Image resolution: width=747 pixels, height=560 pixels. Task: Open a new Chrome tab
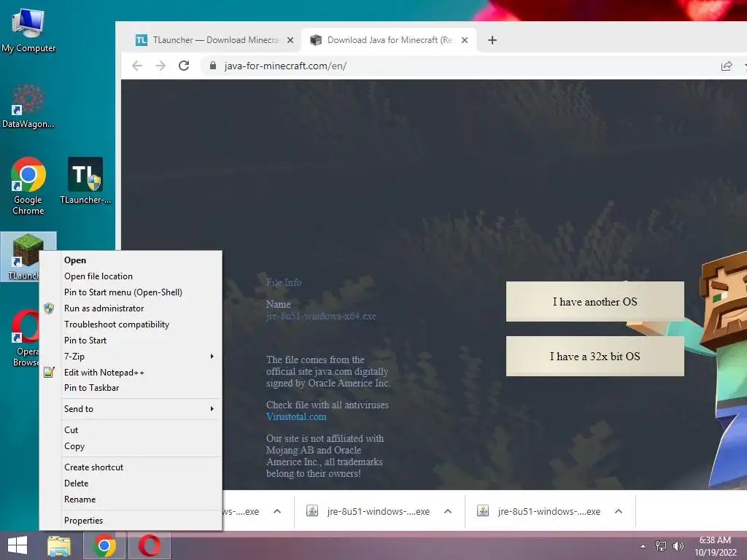492,40
